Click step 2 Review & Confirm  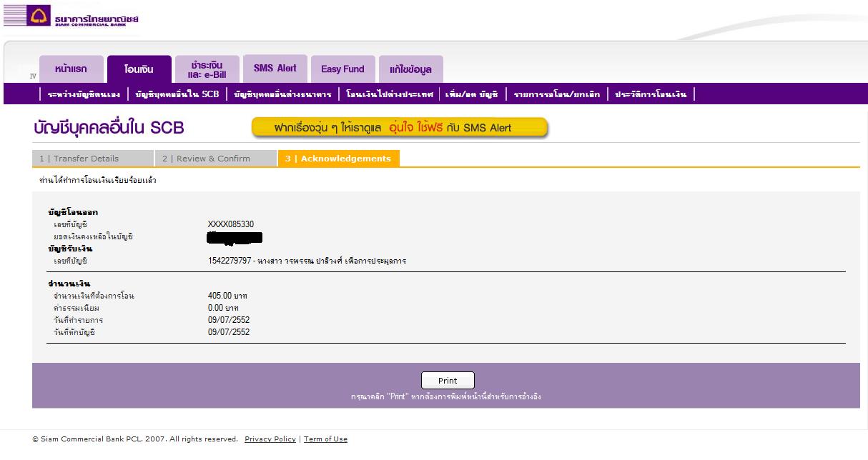pyautogui.click(x=215, y=159)
